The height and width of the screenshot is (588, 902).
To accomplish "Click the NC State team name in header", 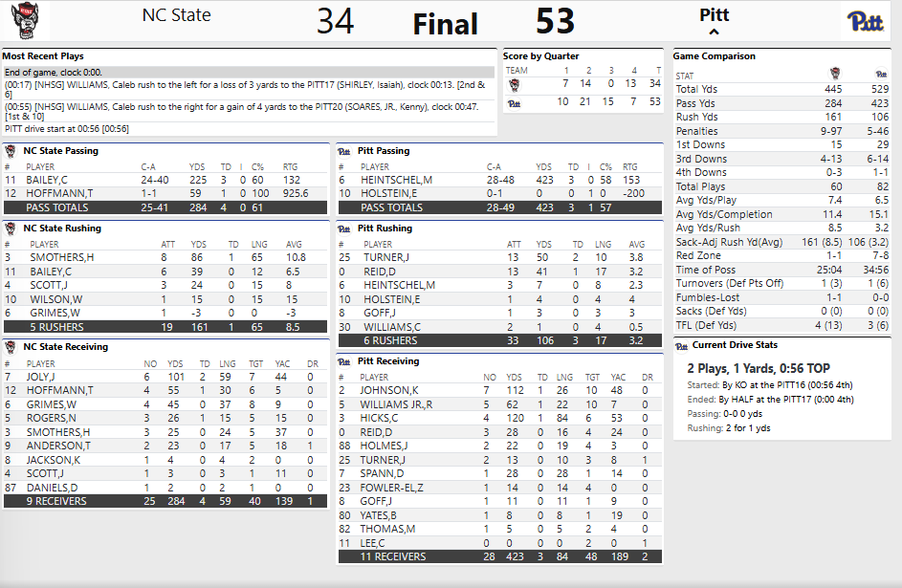I will point(176,15).
